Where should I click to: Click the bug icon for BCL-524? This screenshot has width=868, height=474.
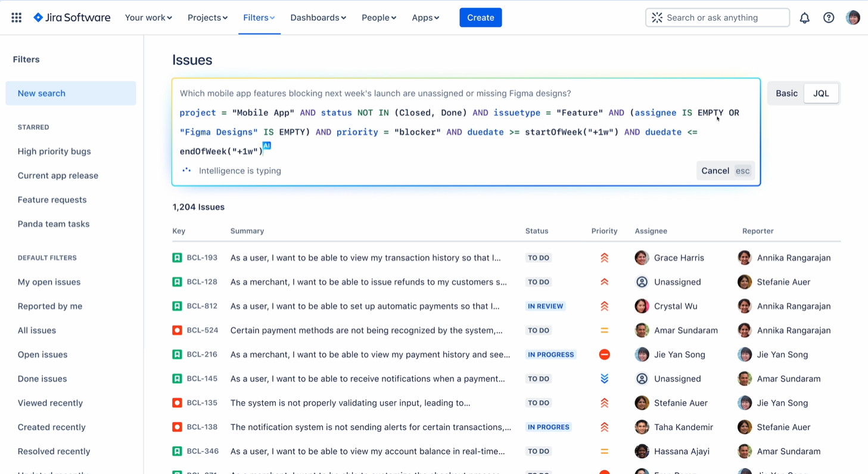(x=177, y=330)
